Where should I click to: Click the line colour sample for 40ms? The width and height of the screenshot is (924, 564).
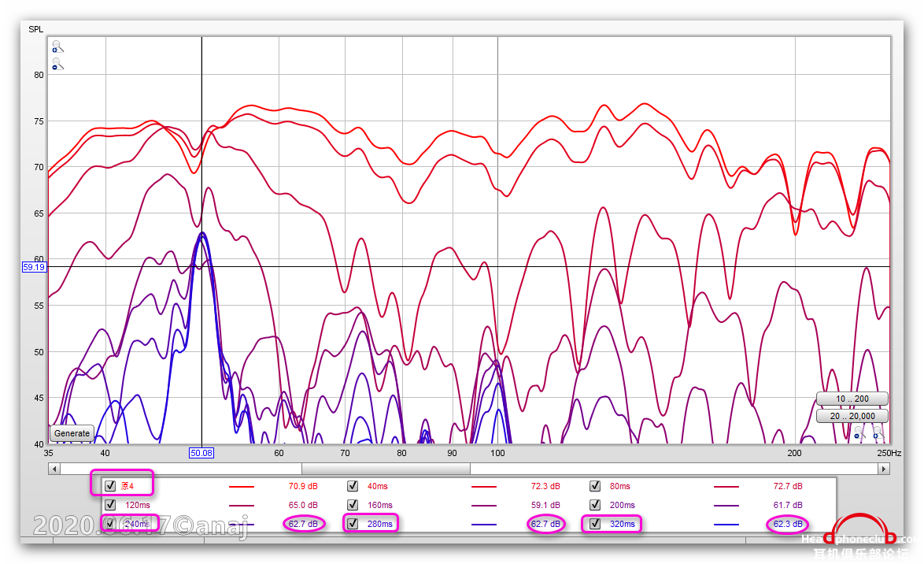click(x=484, y=487)
